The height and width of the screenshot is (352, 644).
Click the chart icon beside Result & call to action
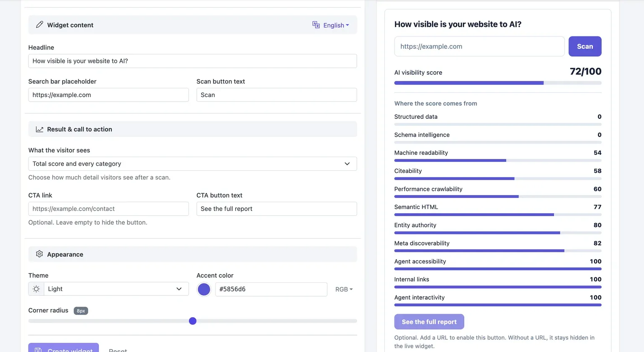click(39, 129)
